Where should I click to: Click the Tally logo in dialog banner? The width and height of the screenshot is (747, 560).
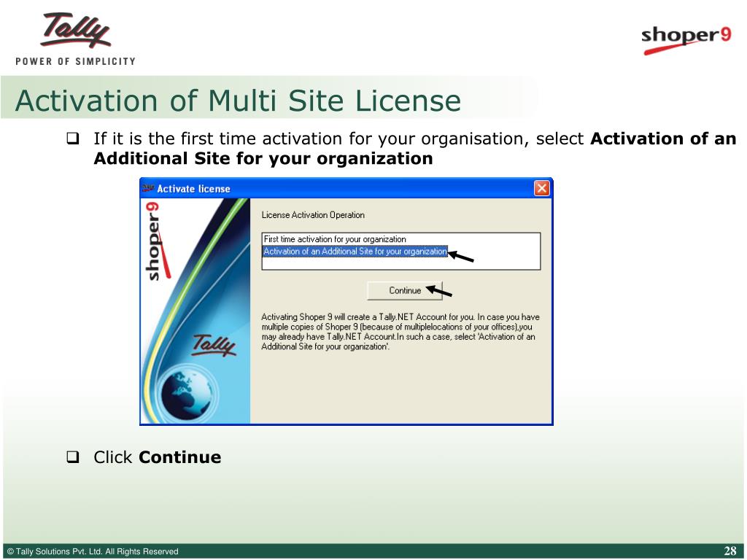coord(214,345)
